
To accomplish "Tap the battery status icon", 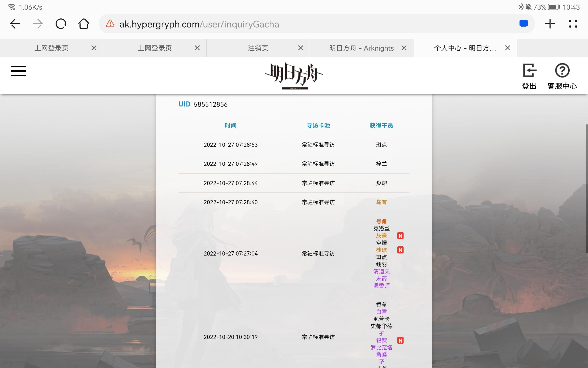I will coord(554,7).
